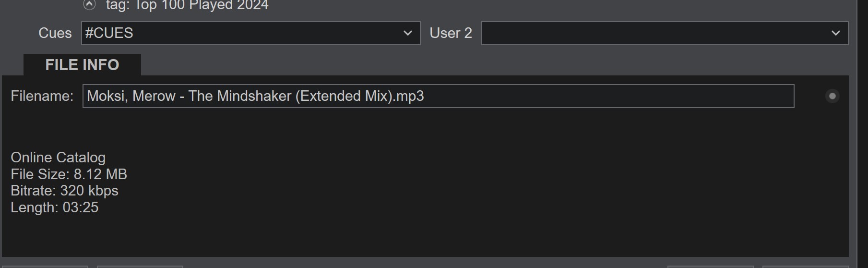Collapse the Top 100 Played 2024 tag
This screenshot has width=868, height=268.
pyautogui.click(x=89, y=5)
